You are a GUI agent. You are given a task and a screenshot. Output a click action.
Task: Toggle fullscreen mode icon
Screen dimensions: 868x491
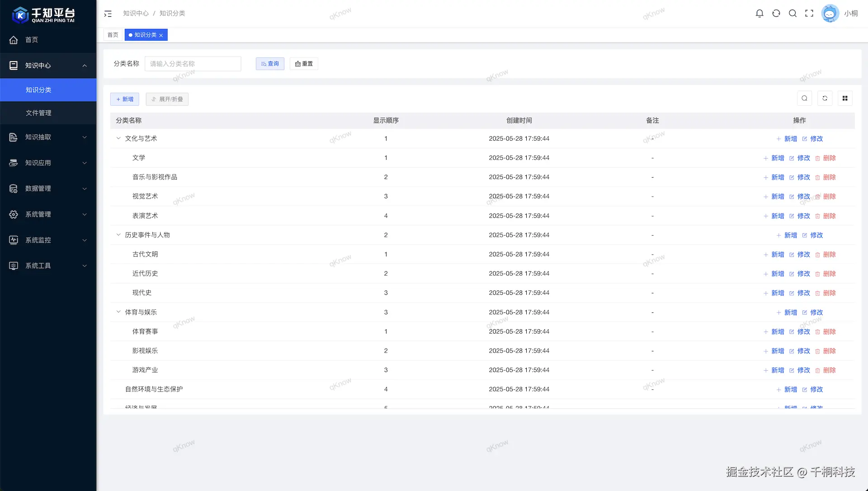(x=809, y=14)
